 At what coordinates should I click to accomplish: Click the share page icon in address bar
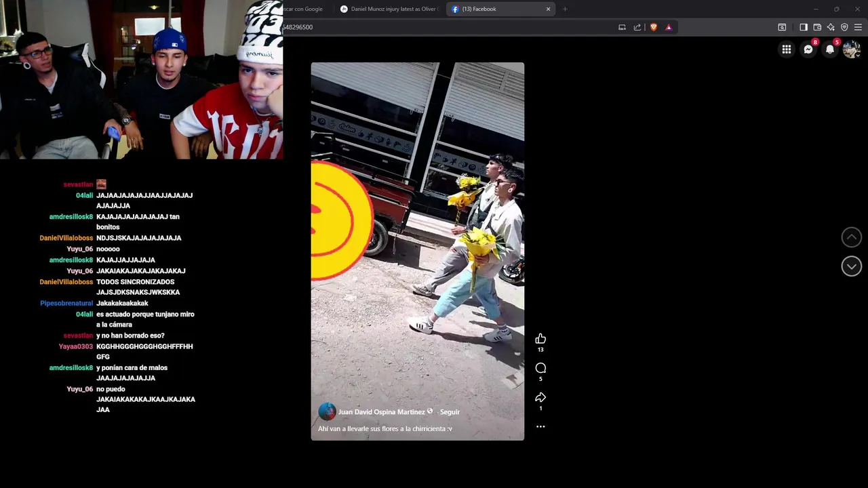[x=637, y=27]
